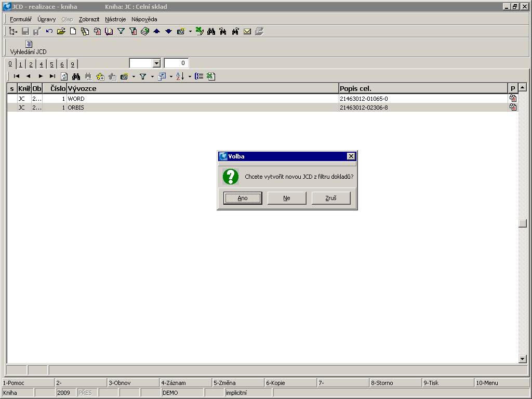The image size is (532, 399).
Task: Open the Formulář menu
Action: point(21,19)
